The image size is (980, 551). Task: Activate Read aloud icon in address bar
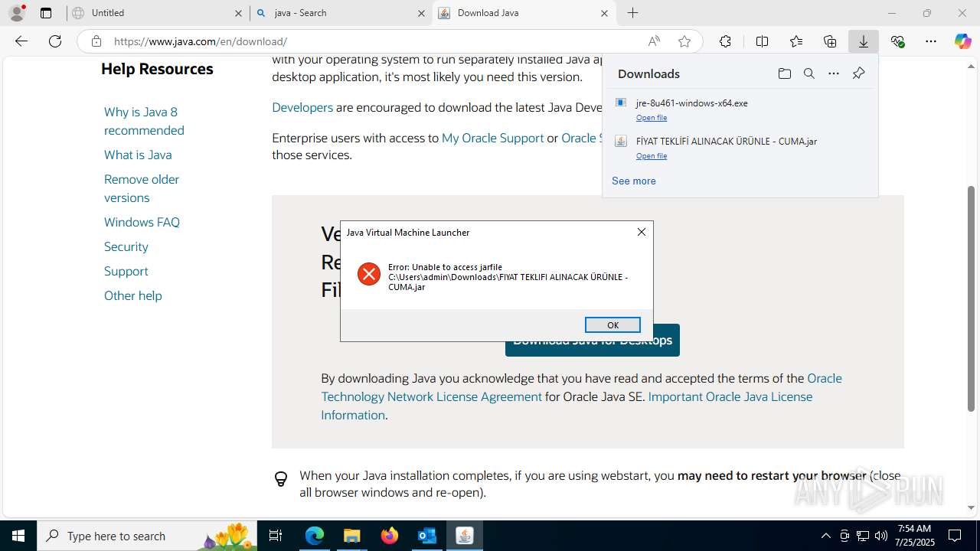point(654,41)
